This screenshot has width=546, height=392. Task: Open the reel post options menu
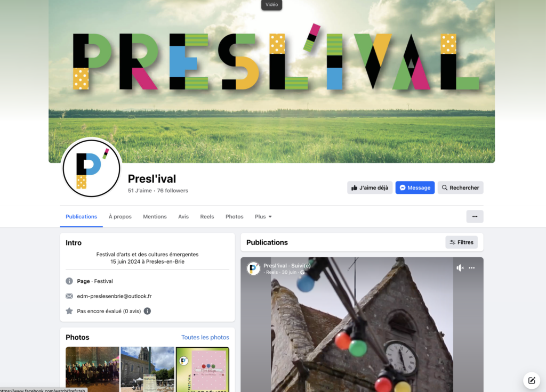[471, 268]
